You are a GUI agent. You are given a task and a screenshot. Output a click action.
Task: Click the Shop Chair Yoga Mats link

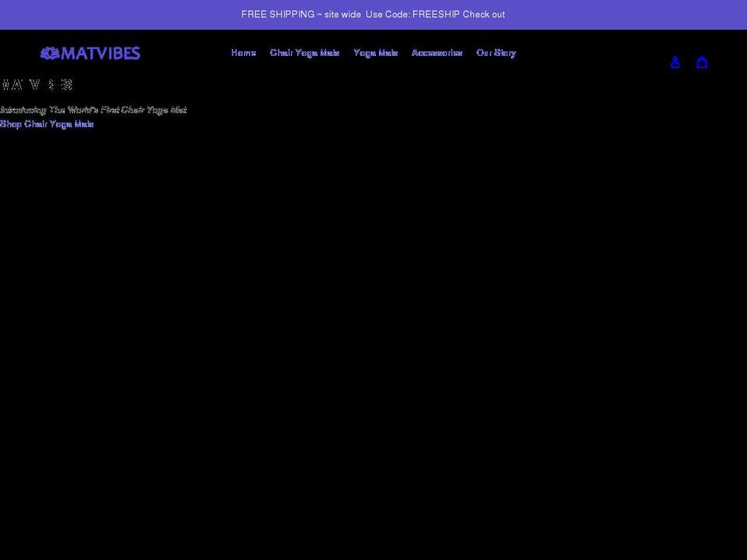tap(47, 124)
